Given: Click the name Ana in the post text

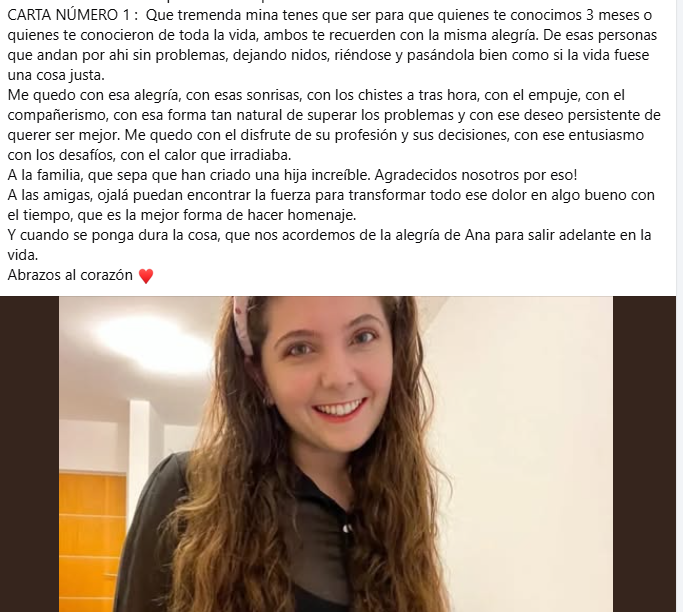Looking at the screenshot, I should [x=478, y=235].
